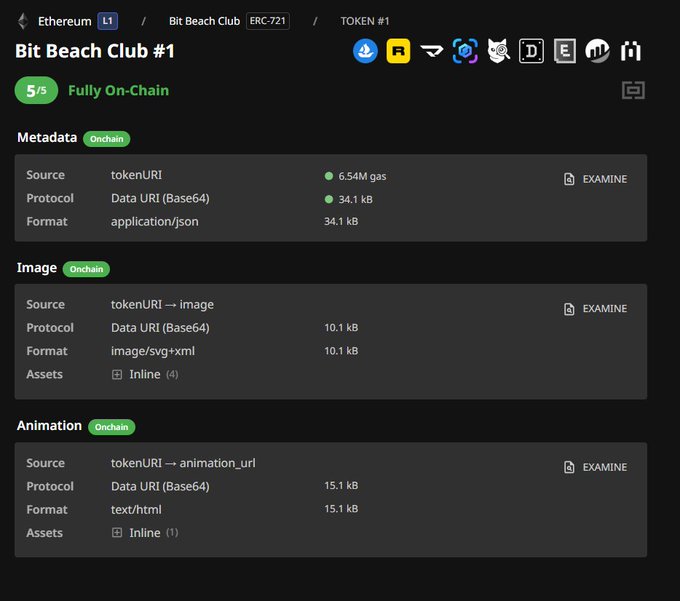
Task: Open the Rarible yellow R icon
Action: point(398,51)
